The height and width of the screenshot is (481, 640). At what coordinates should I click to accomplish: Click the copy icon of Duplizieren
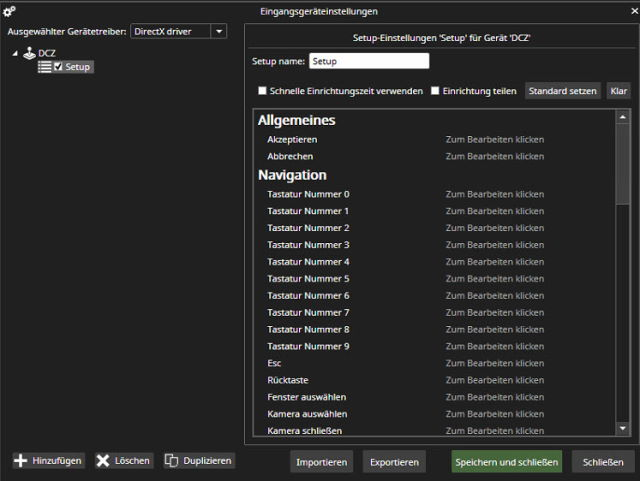(x=171, y=461)
